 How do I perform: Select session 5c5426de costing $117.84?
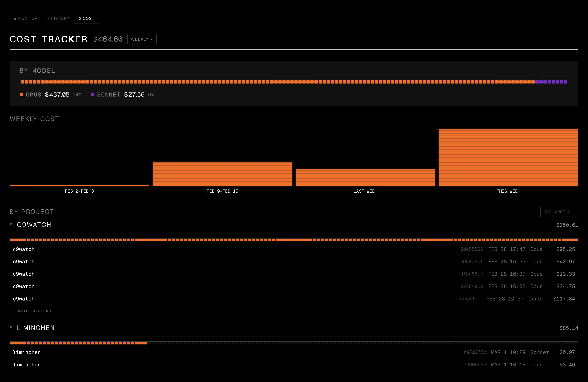296,299
